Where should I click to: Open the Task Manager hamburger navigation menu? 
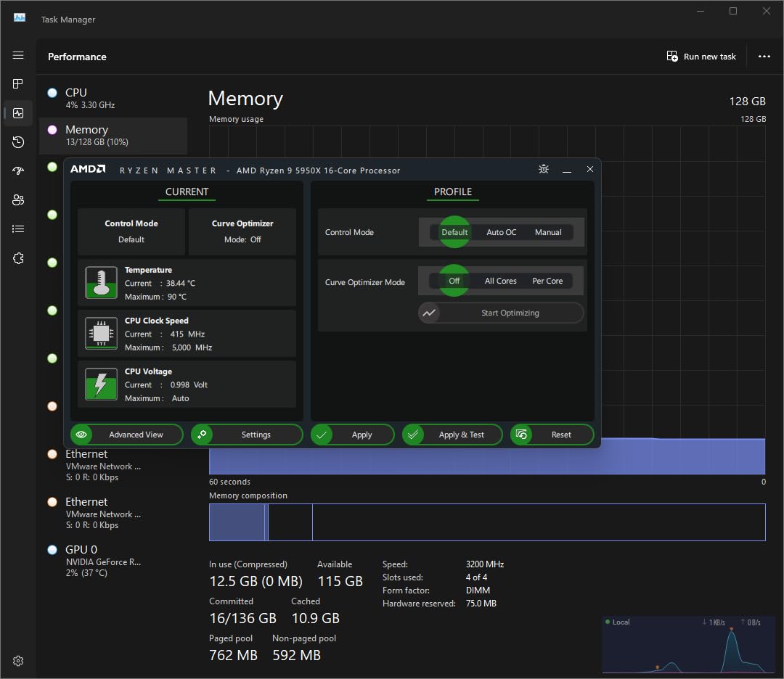click(18, 55)
